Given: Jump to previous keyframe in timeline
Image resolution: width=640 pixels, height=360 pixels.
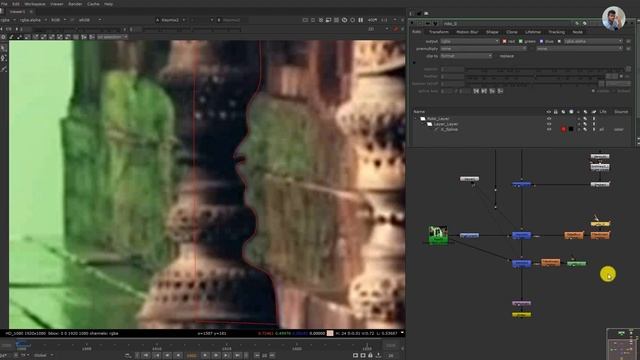Looking at the screenshot, I should click(x=157, y=356).
